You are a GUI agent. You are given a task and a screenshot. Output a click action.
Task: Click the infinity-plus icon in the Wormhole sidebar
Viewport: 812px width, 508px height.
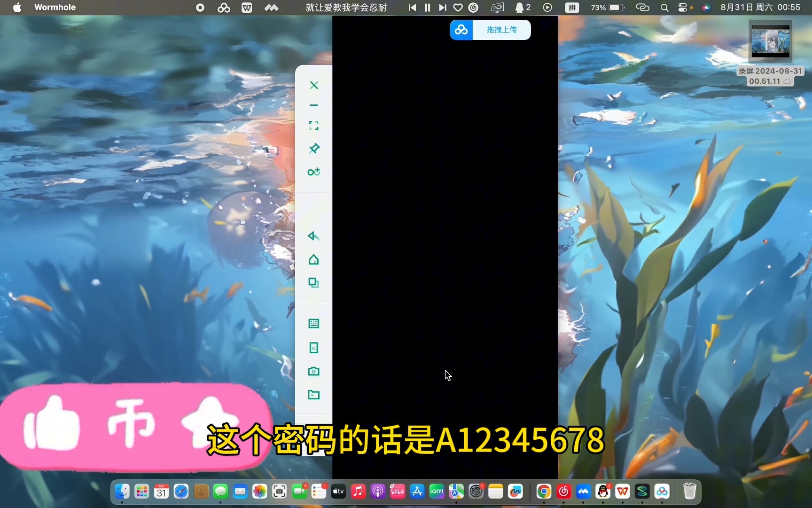pos(314,172)
